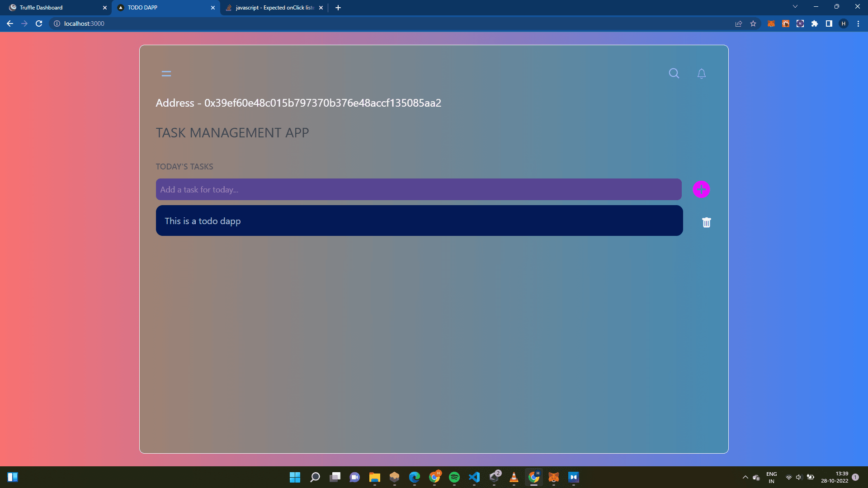Expand the tab search dropdown arrow
Viewport: 868px width, 488px height.
[795, 7]
